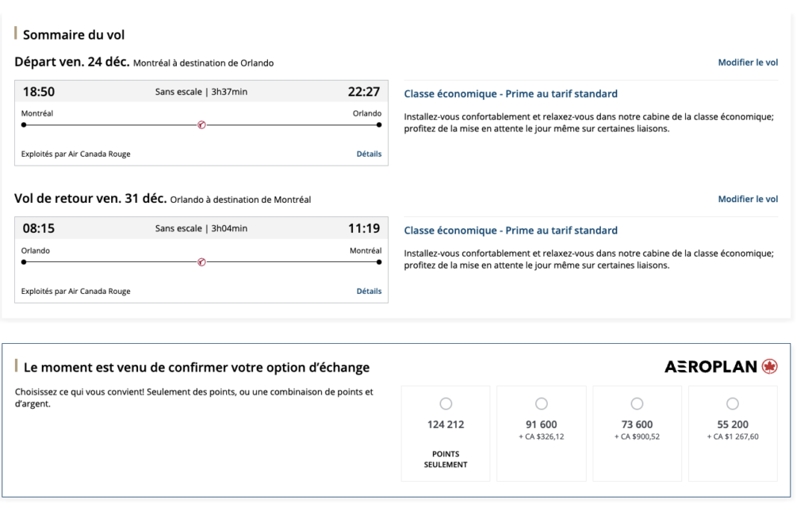Select the 124 212 points only option
812x511 pixels.
pos(446,403)
